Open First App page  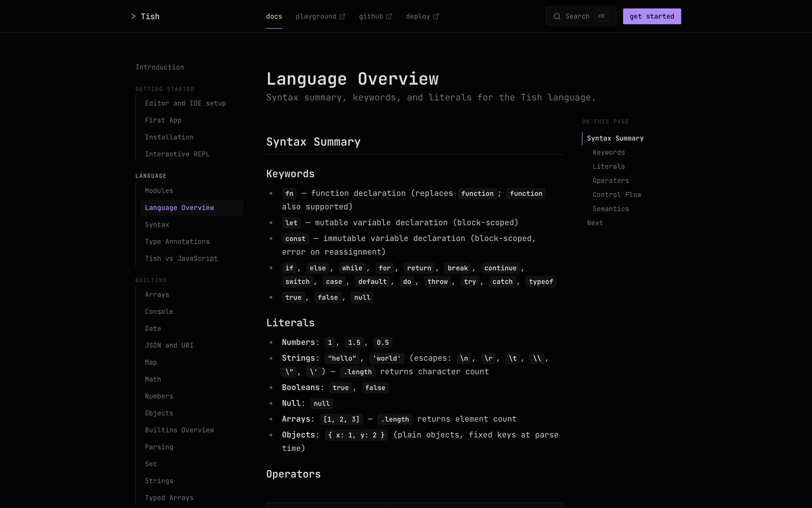(163, 120)
